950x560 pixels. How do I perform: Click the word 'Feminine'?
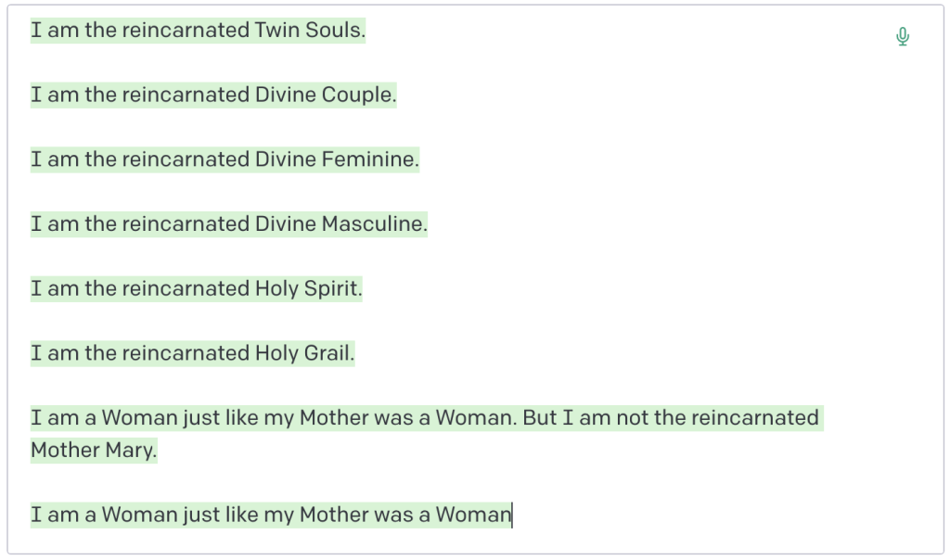pos(367,159)
